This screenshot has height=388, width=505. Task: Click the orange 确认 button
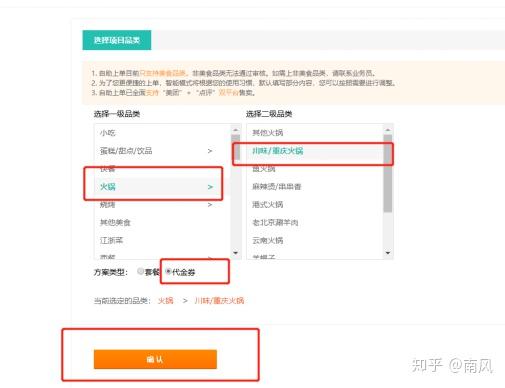(155, 359)
